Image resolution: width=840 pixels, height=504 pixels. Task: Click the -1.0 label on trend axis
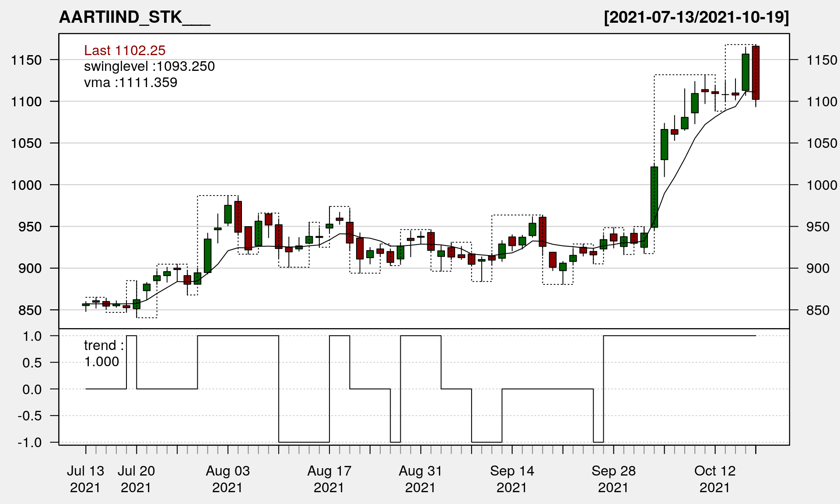30,442
